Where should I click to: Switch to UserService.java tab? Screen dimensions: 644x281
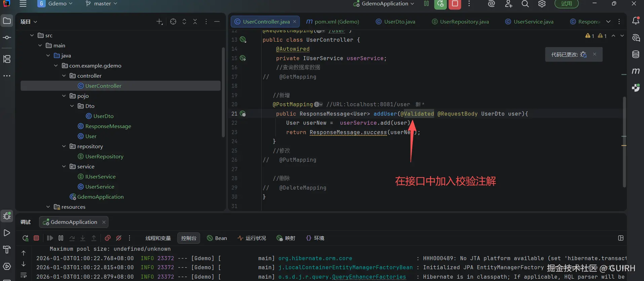(x=529, y=22)
